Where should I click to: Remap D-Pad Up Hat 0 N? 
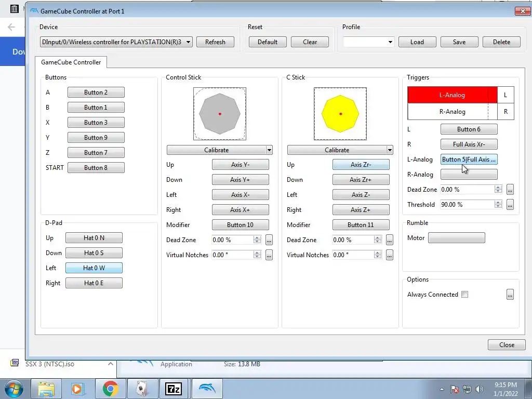click(94, 238)
